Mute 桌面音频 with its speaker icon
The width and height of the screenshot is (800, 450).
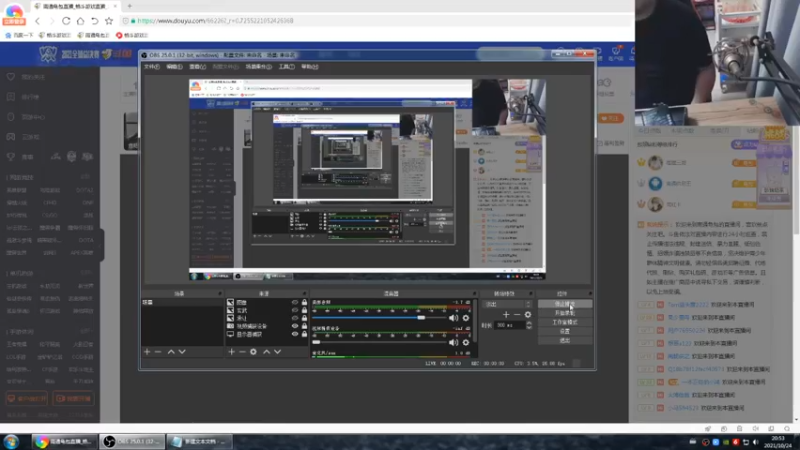click(x=453, y=318)
